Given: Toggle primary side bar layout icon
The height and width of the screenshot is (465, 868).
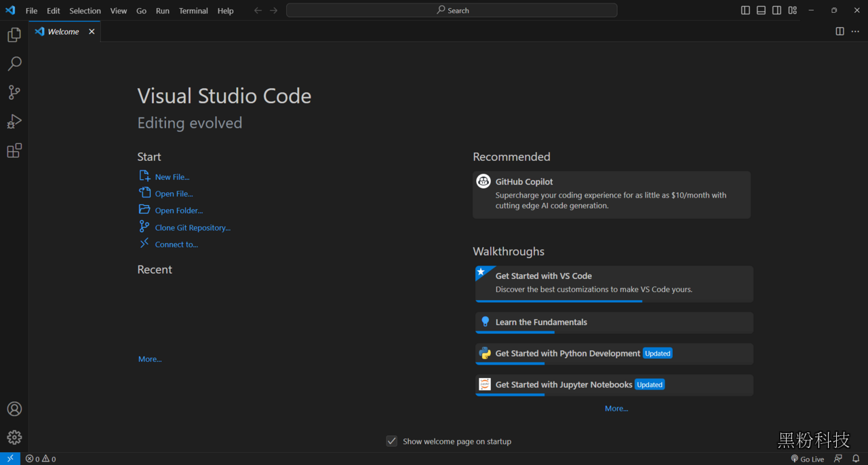Looking at the screenshot, I should point(745,10).
